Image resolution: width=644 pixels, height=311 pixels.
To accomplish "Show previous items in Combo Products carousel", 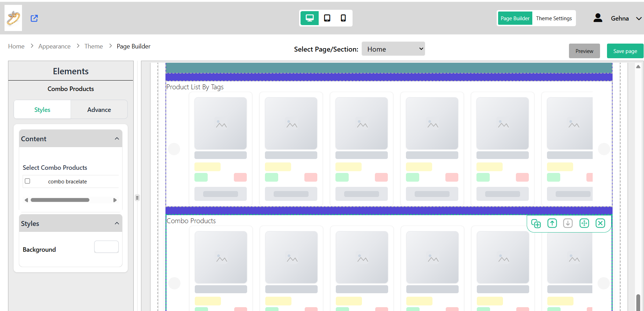I will click(175, 283).
